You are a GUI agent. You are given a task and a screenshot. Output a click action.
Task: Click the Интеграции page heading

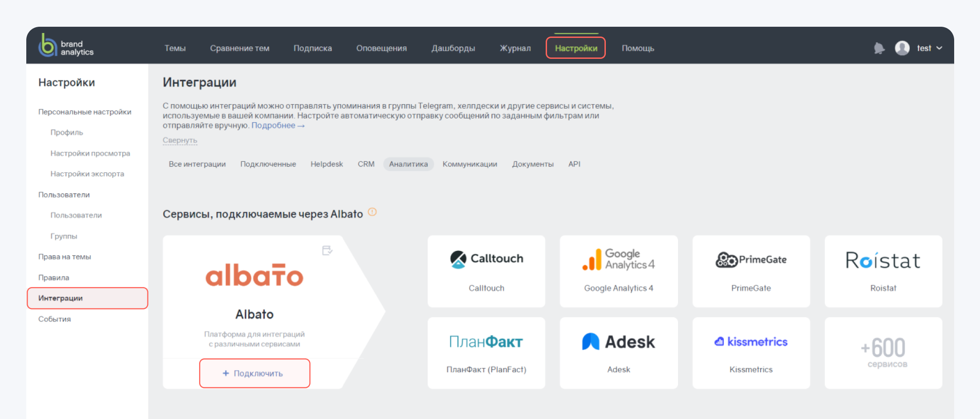pyautogui.click(x=200, y=82)
